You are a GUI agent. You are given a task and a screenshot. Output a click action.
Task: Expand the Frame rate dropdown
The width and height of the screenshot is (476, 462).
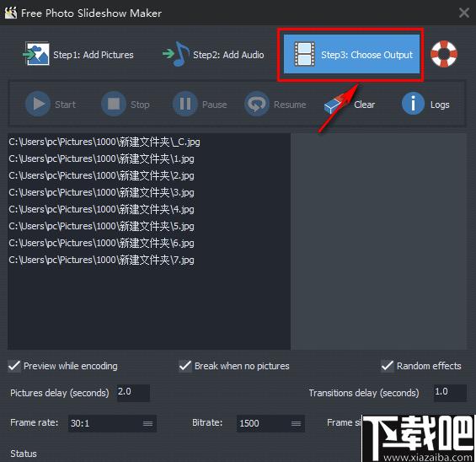tap(147, 423)
